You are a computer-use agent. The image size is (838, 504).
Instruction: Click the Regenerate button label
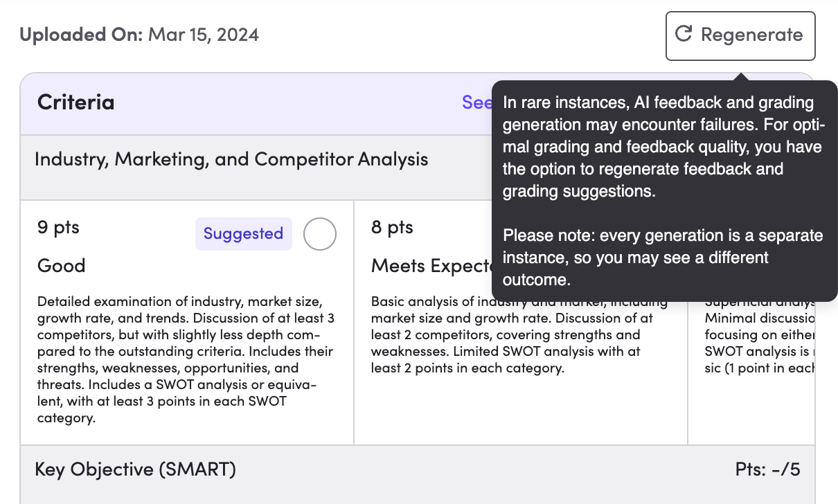coord(751,35)
